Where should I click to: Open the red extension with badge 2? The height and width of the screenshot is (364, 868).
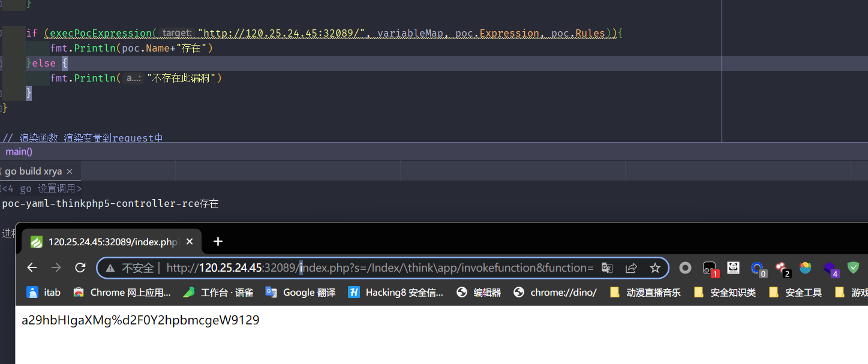pyautogui.click(x=782, y=269)
